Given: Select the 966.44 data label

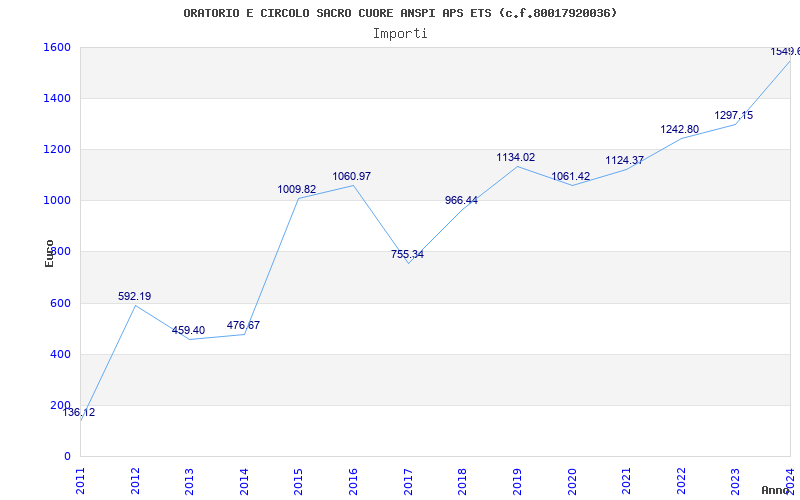Looking at the screenshot, I should [x=461, y=201].
